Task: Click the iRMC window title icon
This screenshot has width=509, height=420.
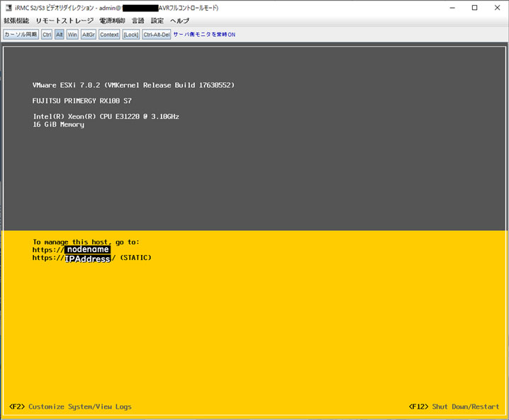Action: tap(9, 8)
